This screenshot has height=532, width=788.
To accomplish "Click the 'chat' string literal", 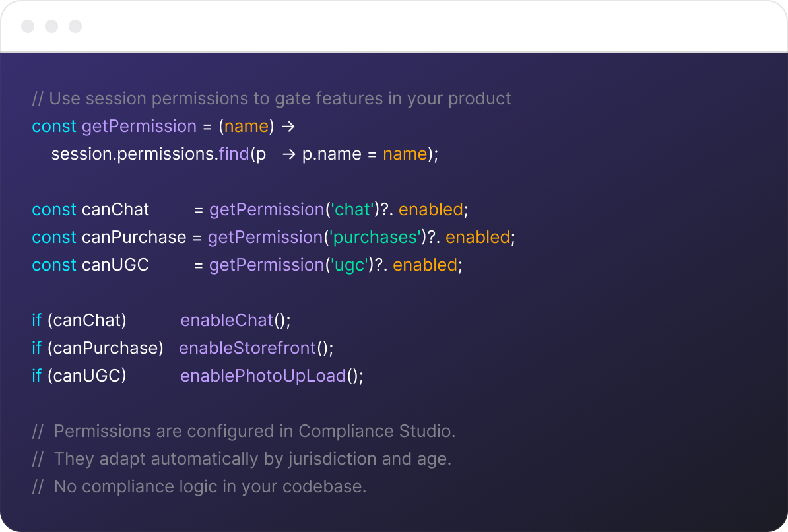I will coord(352,209).
